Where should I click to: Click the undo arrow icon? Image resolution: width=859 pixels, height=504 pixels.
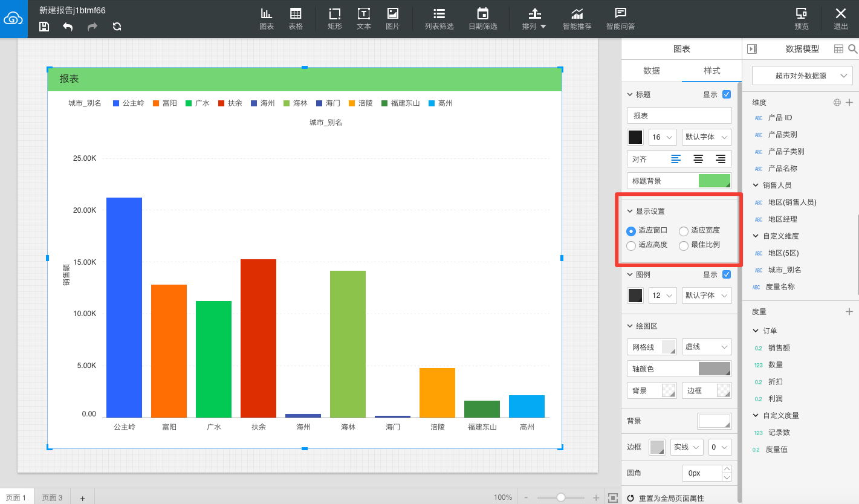pyautogui.click(x=68, y=26)
